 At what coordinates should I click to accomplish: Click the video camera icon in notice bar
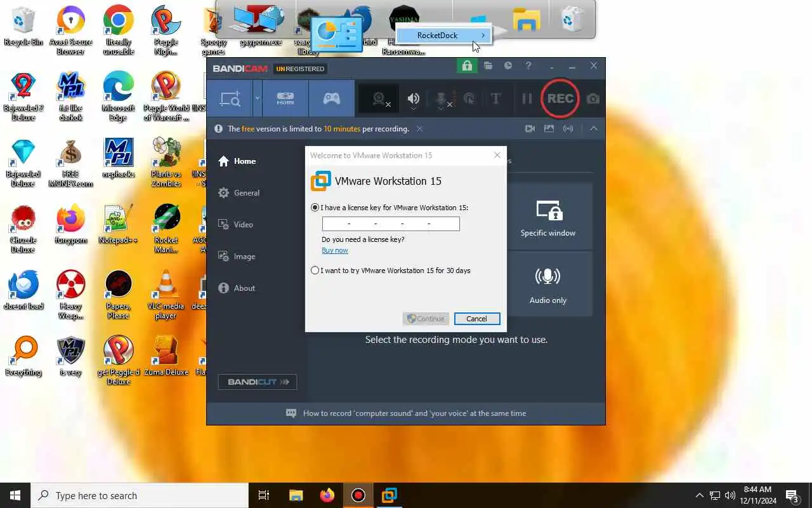pos(530,129)
